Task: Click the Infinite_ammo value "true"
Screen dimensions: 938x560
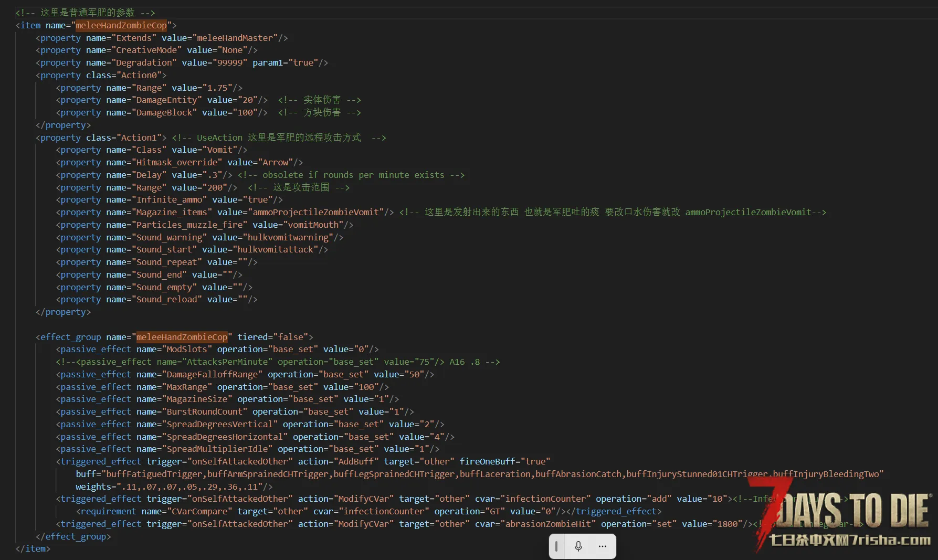Action: pos(258,200)
